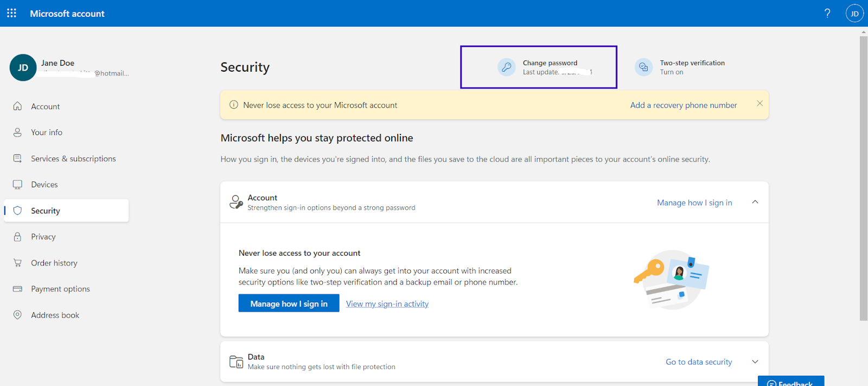Click the home icon next to Account

click(17, 106)
